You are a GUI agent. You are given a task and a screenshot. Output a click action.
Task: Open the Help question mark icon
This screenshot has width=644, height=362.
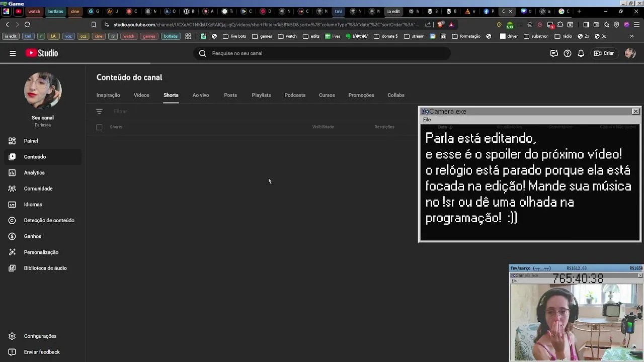click(568, 53)
